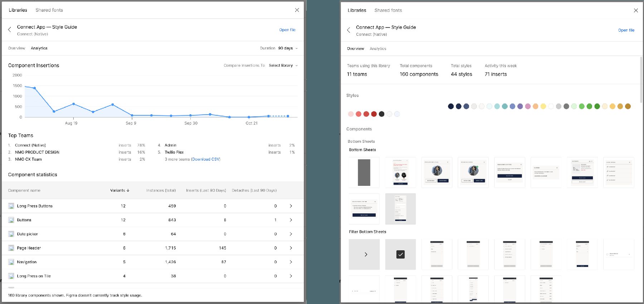Screen dimensions: 644x304
Task: Sort by Variants column arrow
Action: tap(128, 190)
